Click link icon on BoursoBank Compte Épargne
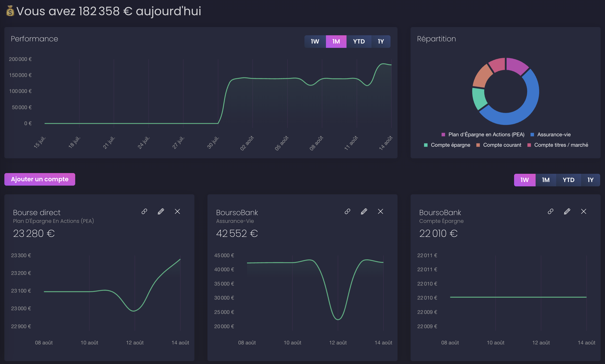The width and height of the screenshot is (605, 364). coord(551,211)
